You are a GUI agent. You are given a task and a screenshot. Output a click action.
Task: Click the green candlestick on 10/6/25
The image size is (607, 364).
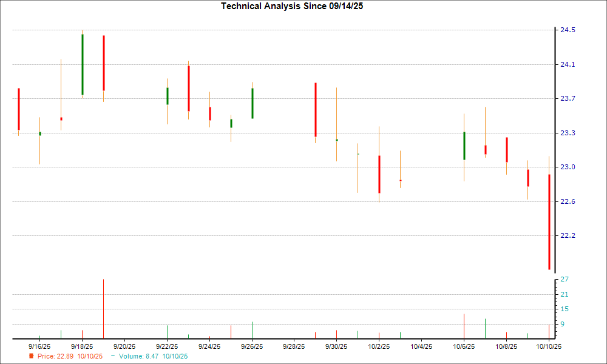464,146
